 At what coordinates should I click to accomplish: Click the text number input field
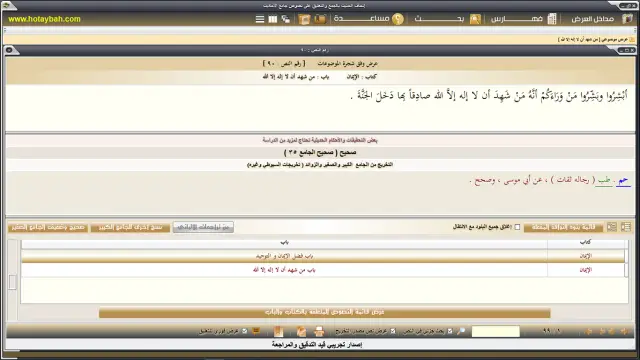pos(496,331)
